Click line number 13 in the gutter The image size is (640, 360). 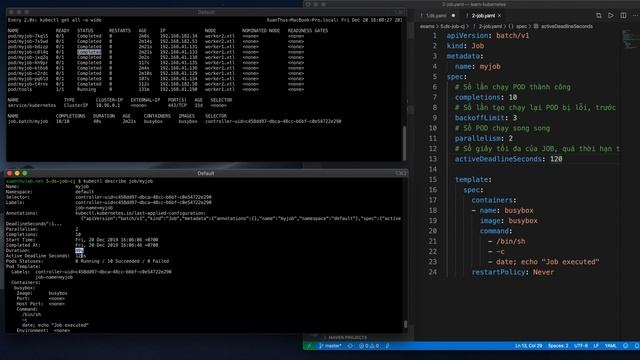[x=433, y=159]
